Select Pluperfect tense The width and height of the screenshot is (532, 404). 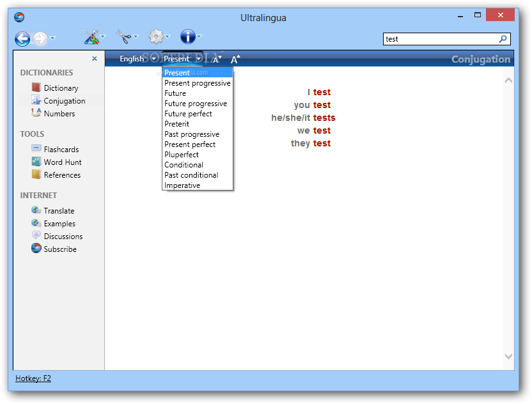(x=198, y=155)
